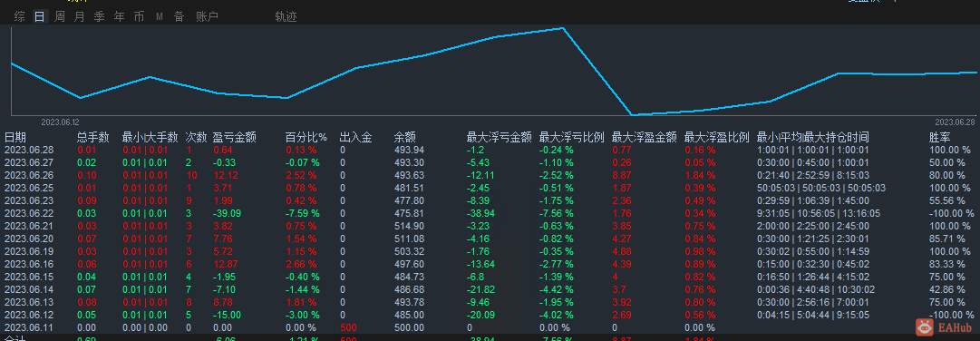Click balance value 475.81

tap(410, 213)
